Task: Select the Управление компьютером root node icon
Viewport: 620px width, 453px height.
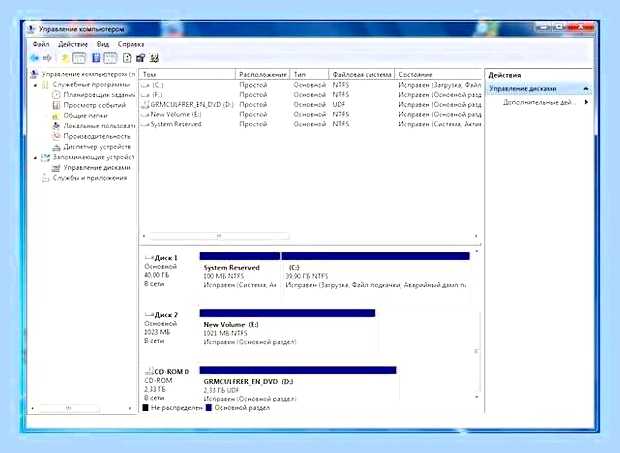Action: pyautogui.click(x=35, y=74)
